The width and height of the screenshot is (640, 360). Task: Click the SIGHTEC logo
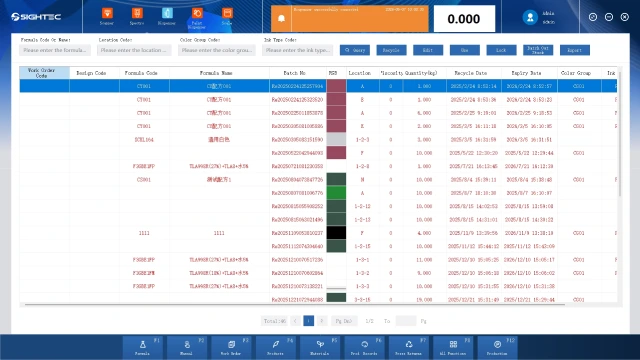click(36, 17)
